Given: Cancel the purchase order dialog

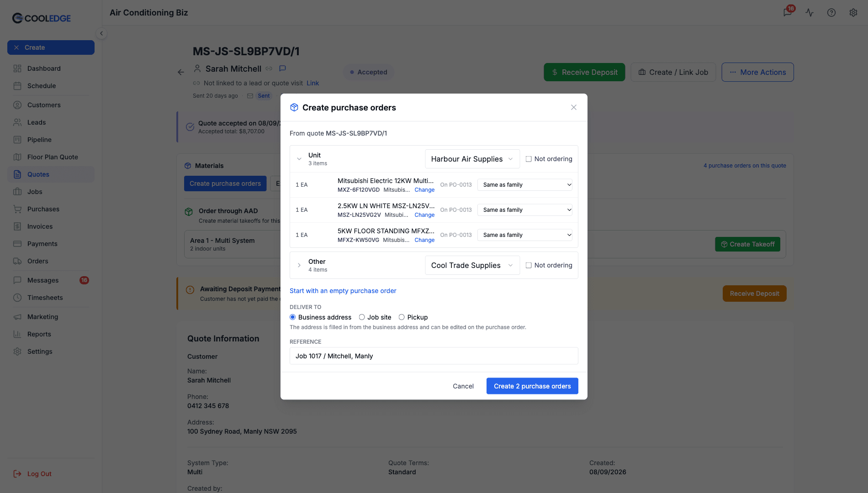Looking at the screenshot, I should [x=463, y=386].
